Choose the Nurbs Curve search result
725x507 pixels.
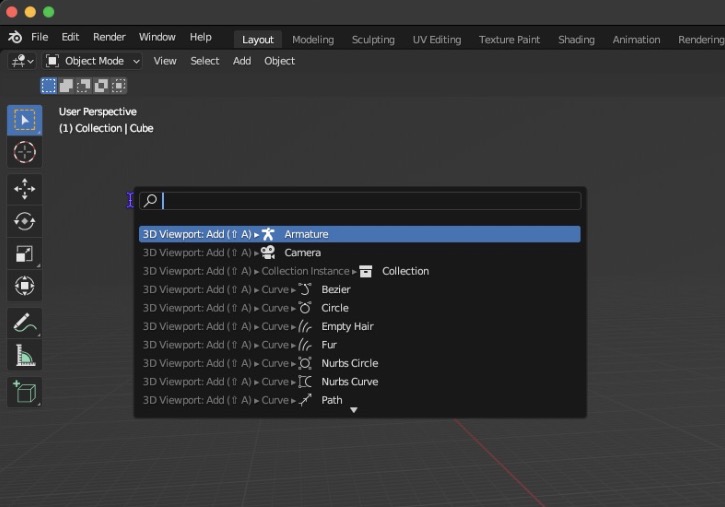(x=360, y=382)
